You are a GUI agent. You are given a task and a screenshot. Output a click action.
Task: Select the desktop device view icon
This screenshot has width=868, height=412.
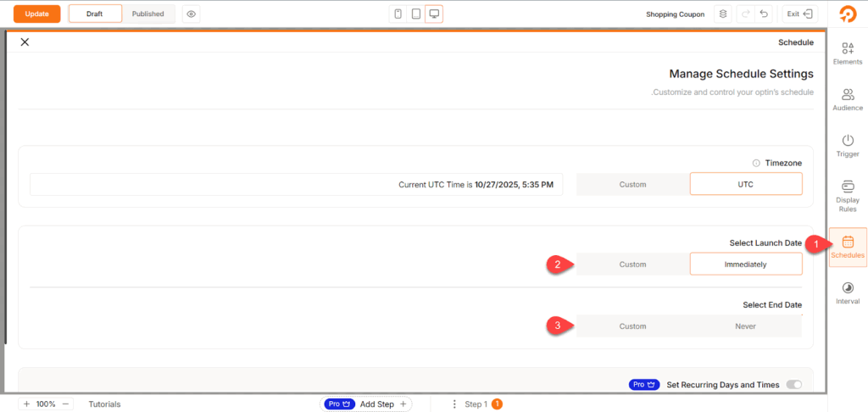(434, 14)
